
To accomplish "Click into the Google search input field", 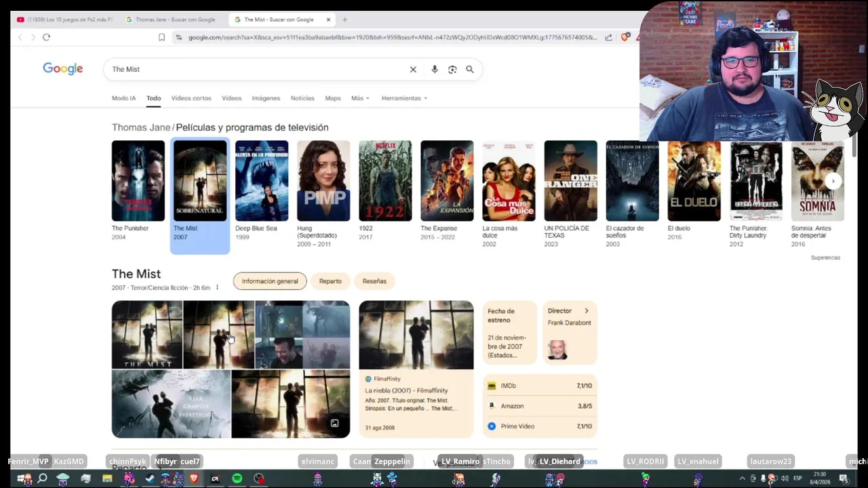I will point(258,69).
